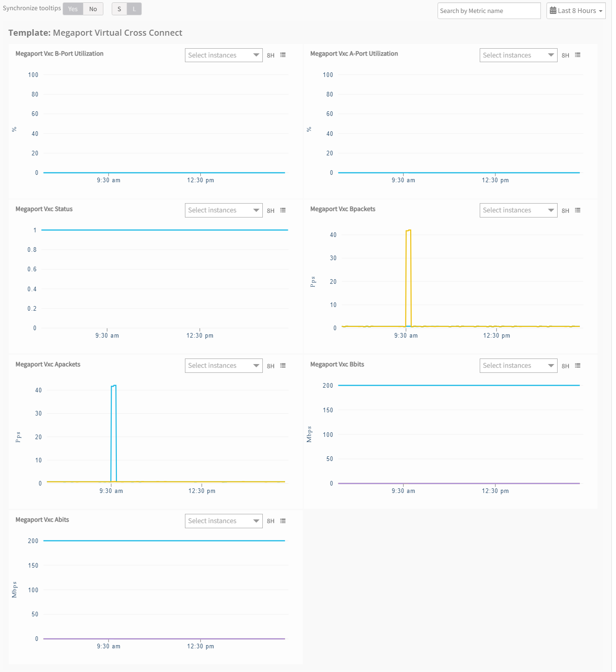Focus the Search by Metric name field
616x672 pixels.
(489, 11)
